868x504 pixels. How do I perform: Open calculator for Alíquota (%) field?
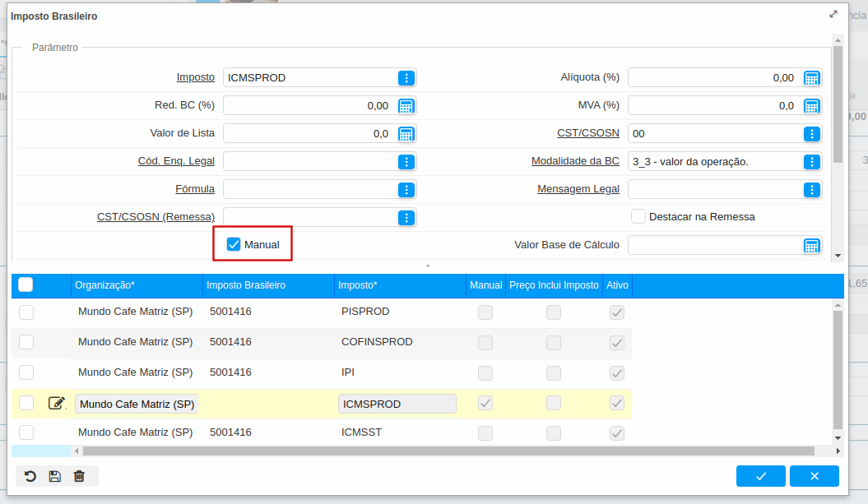coord(811,78)
